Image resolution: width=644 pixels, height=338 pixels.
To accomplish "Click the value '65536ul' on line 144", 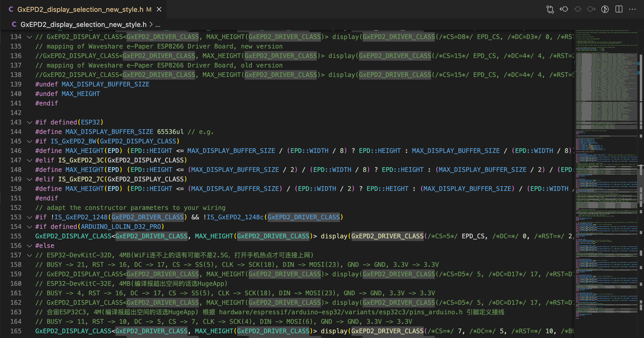I will pos(170,132).
